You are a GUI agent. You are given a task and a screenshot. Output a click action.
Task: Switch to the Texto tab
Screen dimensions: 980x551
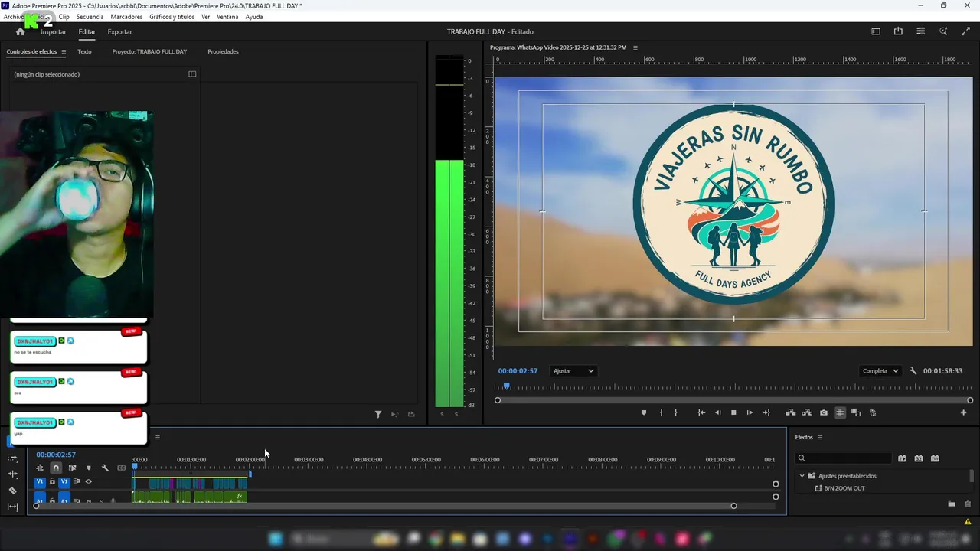pyautogui.click(x=84, y=51)
